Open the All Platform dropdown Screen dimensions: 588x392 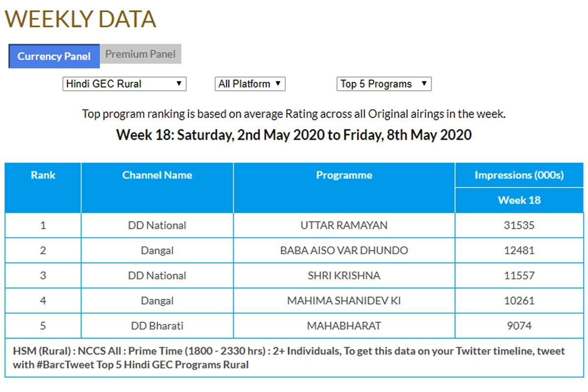pos(250,84)
